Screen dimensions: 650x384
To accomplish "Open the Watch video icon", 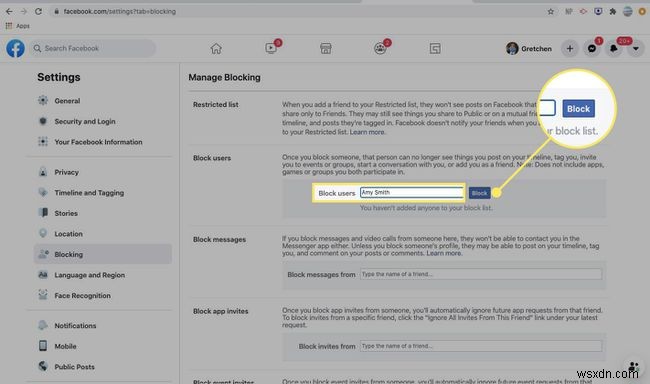I will tap(271, 48).
